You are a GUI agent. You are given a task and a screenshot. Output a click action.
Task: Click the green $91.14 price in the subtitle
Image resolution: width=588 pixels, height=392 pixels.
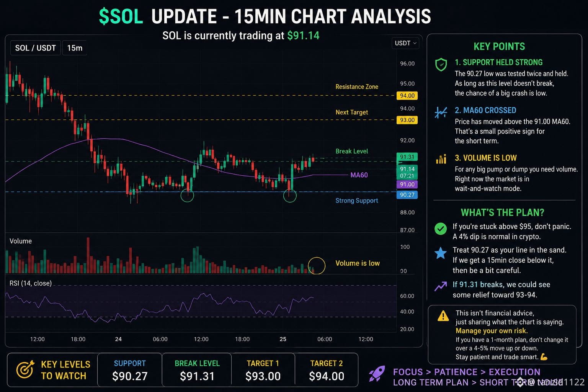click(303, 36)
